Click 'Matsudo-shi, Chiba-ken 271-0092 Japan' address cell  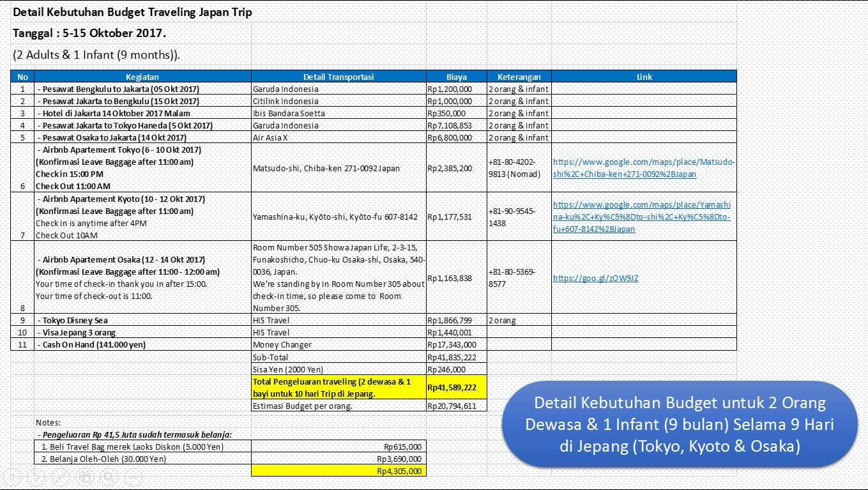click(x=339, y=168)
